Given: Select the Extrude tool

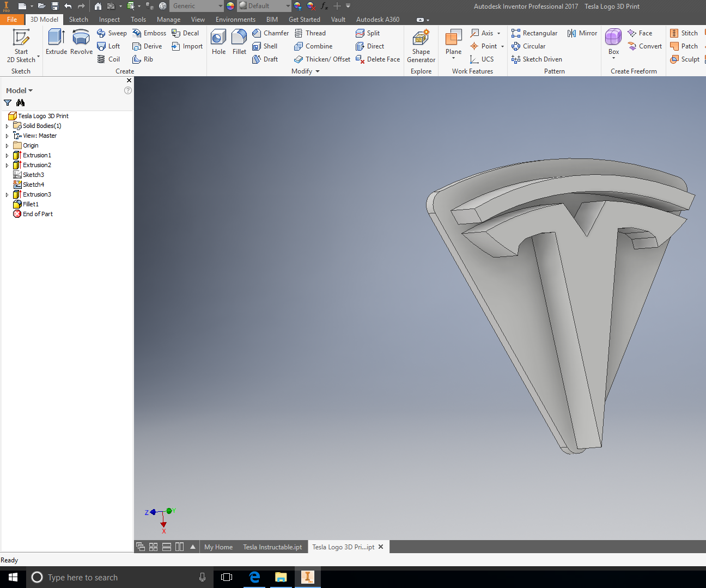Looking at the screenshot, I should 56,42.
